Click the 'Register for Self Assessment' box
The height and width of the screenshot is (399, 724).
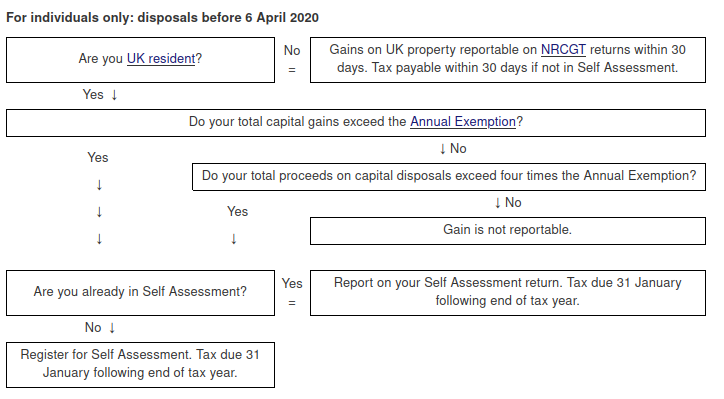(140, 365)
